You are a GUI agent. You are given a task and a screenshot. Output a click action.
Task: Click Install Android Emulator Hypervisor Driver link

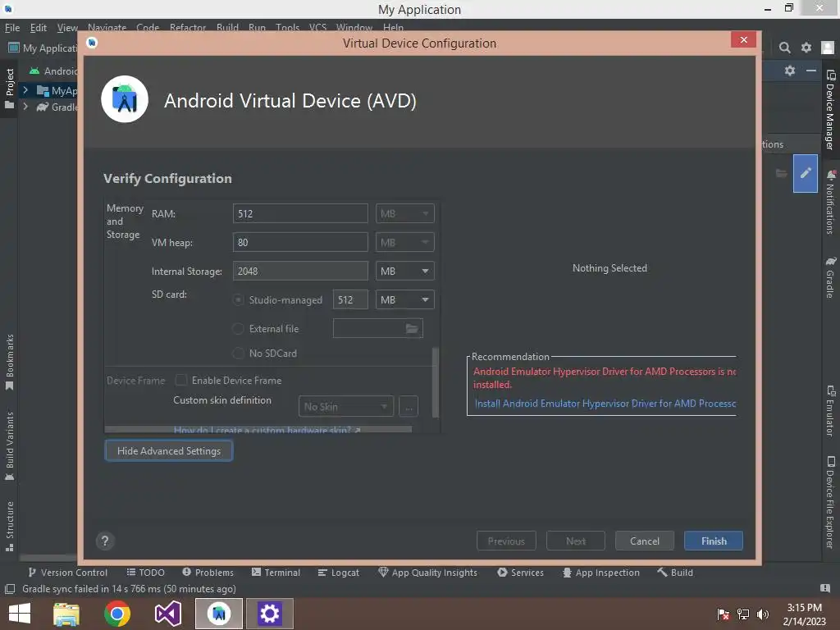pos(605,404)
